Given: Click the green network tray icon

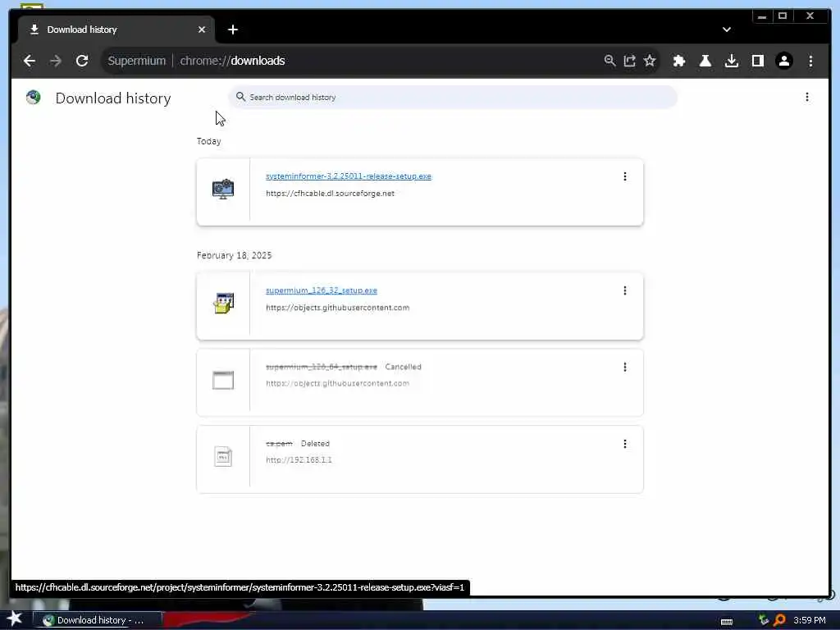Looking at the screenshot, I should 764,620.
